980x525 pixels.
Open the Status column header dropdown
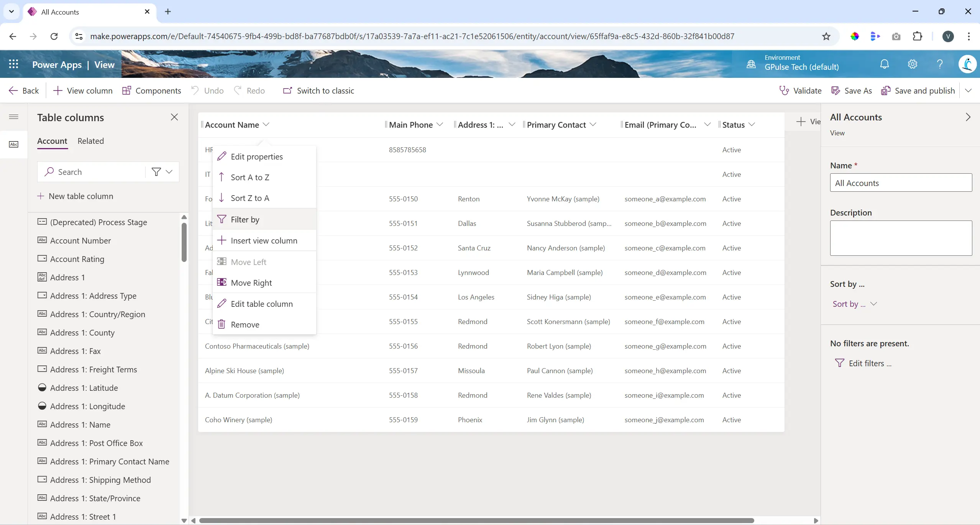point(752,124)
